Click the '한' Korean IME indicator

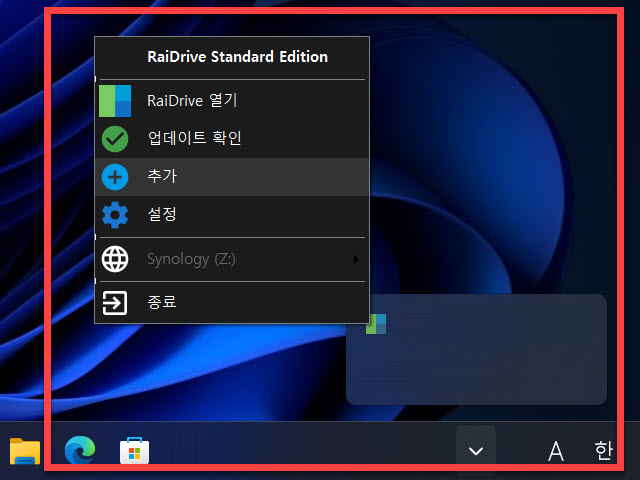(x=604, y=451)
